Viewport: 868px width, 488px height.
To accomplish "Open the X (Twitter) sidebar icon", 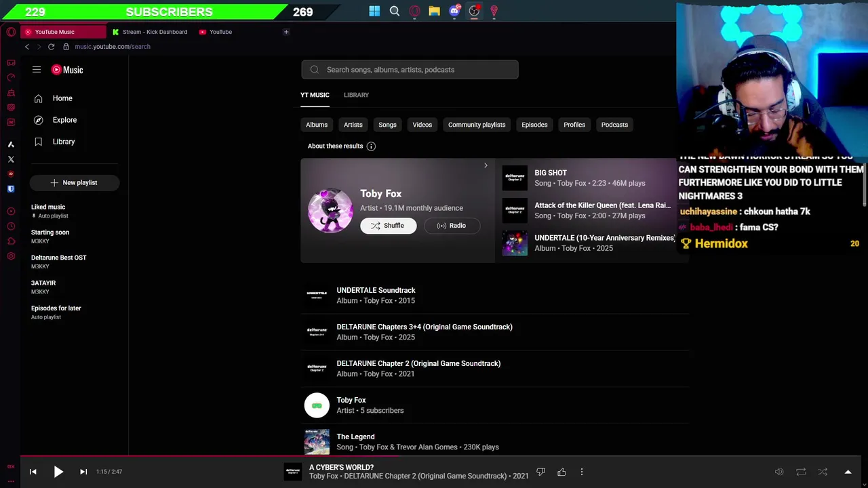I will [x=11, y=159].
